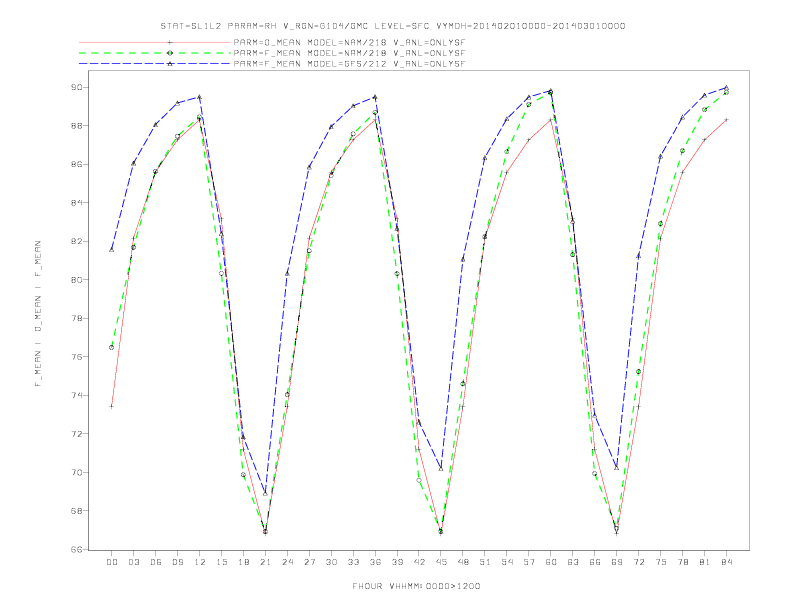Click the y-axis tick label 90
Screen dimensions: 792x612
pyautogui.click(x=76, y=87)
